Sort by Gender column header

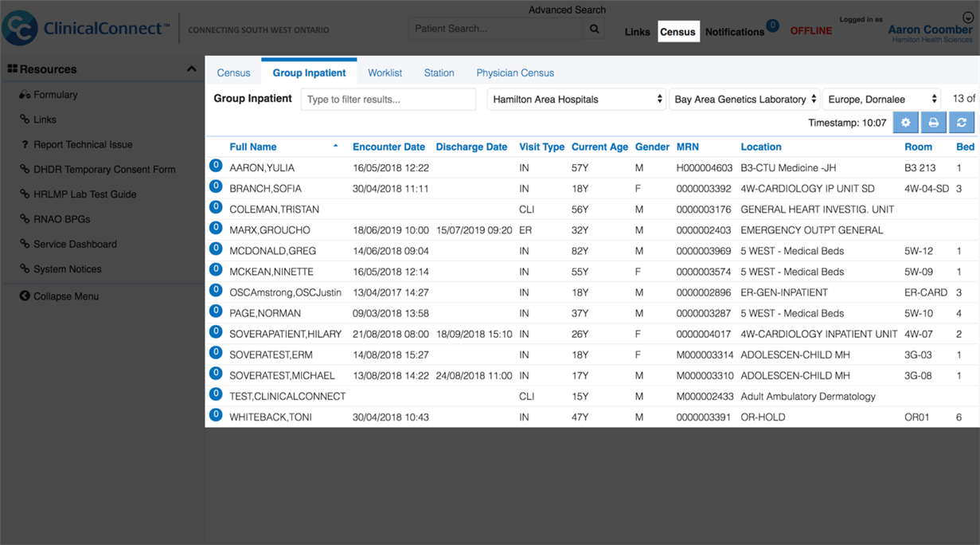pos(652,147)
